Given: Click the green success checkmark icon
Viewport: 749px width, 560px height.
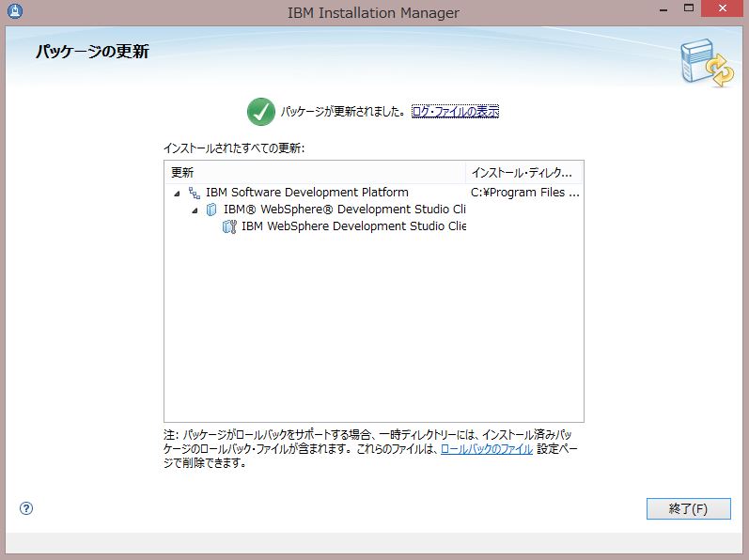Looking at the screenshot, I should (261, 112).
